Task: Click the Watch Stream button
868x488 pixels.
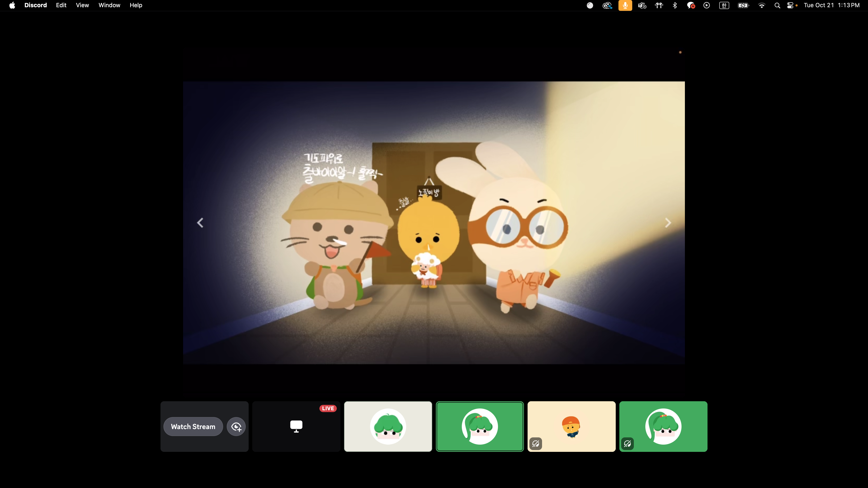Action: (193, 427)
